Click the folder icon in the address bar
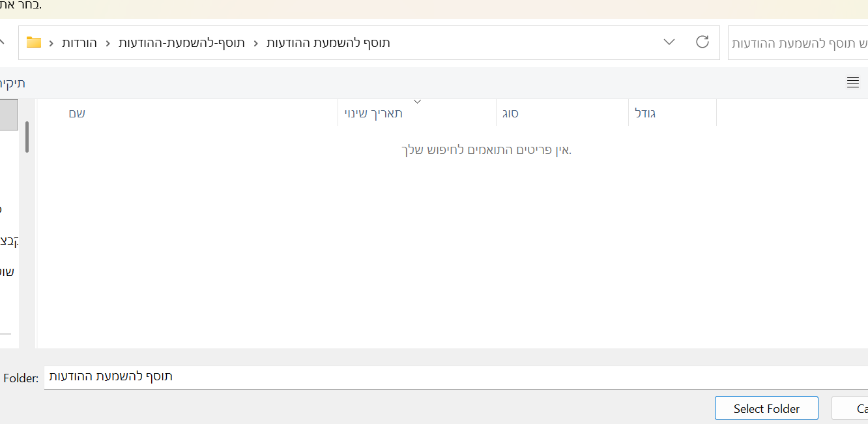The image size is (868, 424). click(34, 43)
